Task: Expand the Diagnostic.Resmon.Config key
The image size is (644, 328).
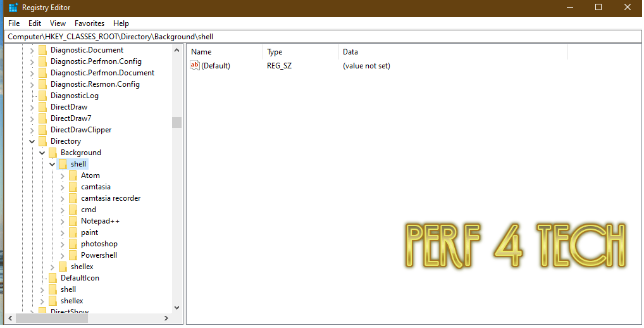Action: coord(32,85)
